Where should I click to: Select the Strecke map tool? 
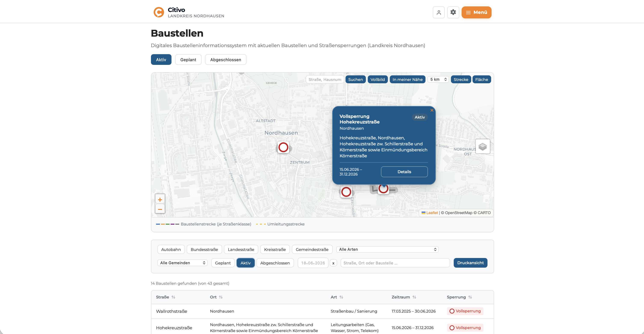click(x=461, y=79)
